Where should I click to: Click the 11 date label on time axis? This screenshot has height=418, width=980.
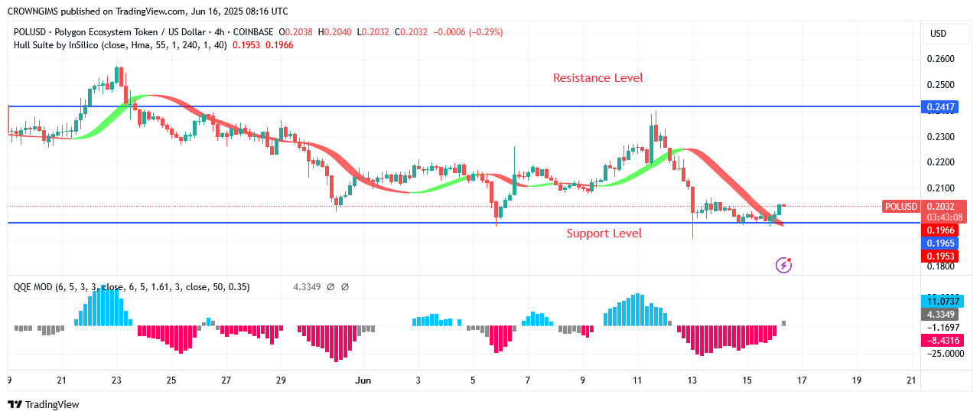pyautogui.click(x=637, y=380)
